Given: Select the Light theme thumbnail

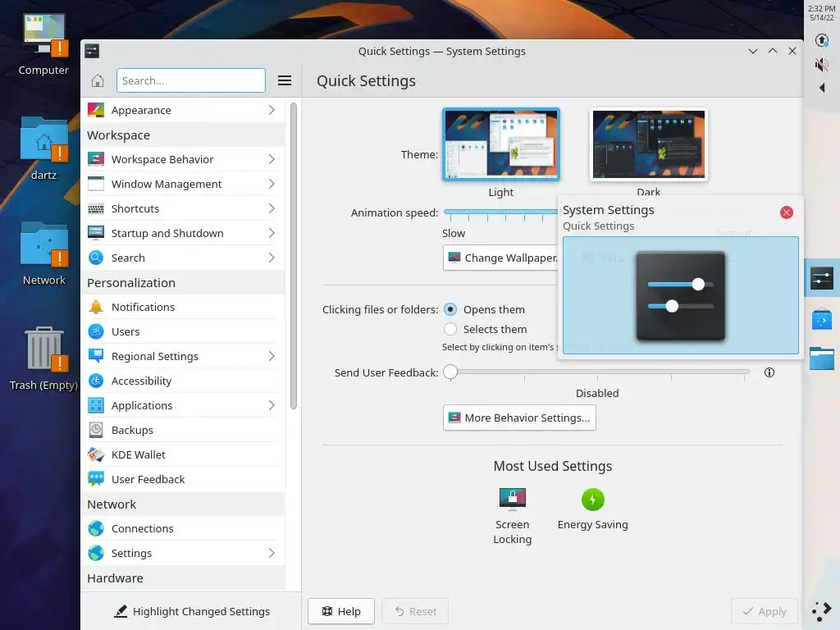Looking at the screenshot, I should pyautogui.click(x=501, y=144).
